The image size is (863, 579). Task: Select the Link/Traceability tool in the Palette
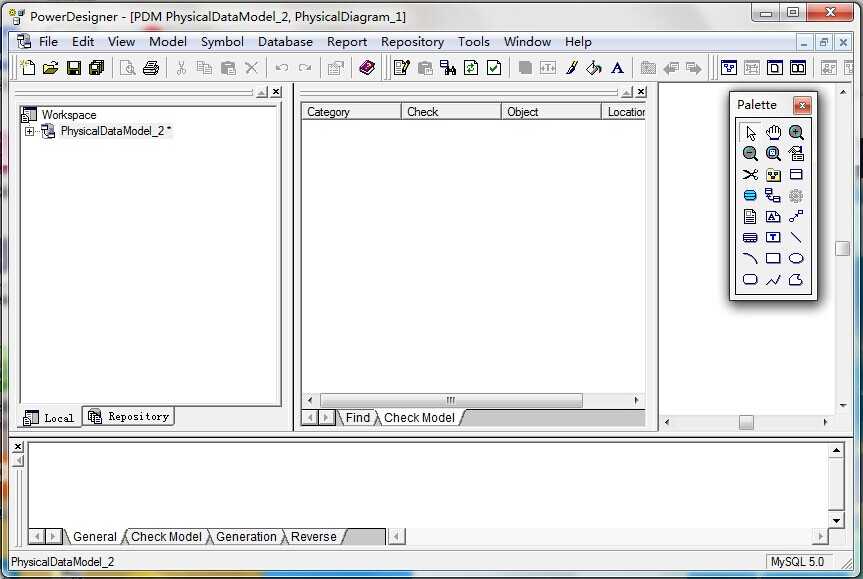pyautogui.click(x=796, y=216)
